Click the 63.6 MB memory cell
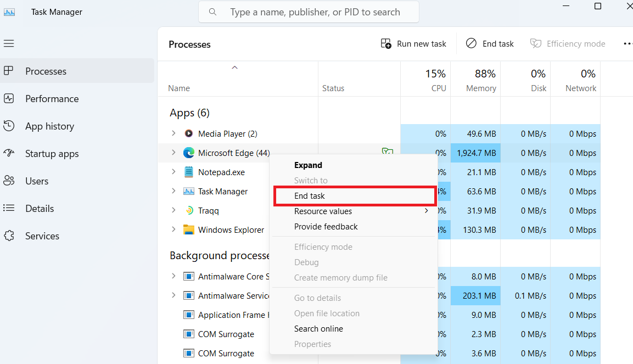Image resolution: width=633 pixels, height=364 pixels. click(x=475, y=191)
